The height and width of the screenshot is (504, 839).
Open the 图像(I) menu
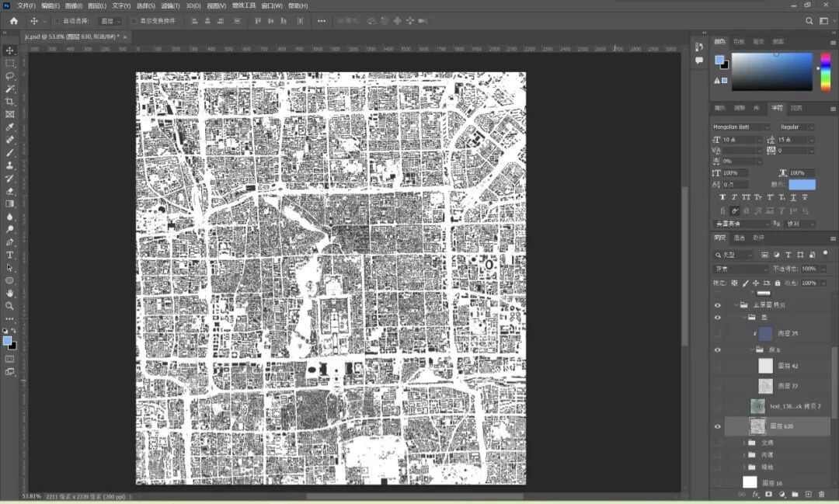pos(74,5)
